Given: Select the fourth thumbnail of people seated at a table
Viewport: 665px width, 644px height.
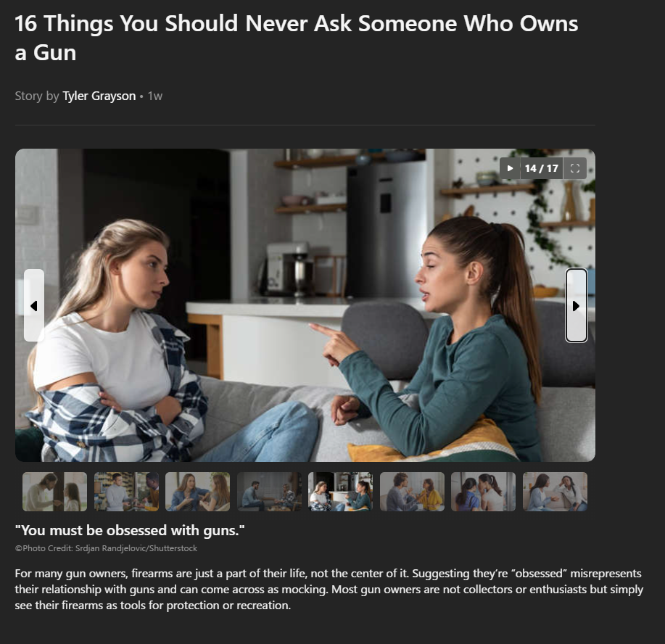Looking at the screenshot, I should tap(269, 492).
